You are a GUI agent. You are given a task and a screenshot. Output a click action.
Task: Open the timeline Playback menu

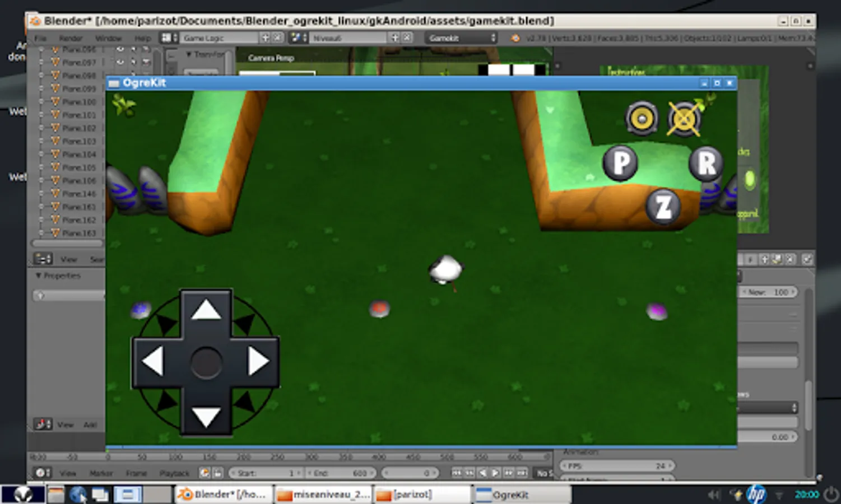pos(174,473)
